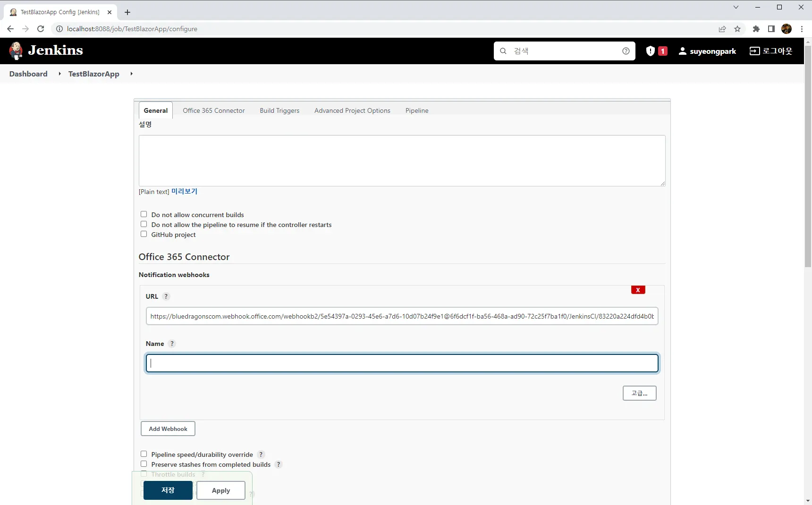Click the Jenkins butler logo icon
This screenshot has height=505, width=812.
[x=16, y=50]
